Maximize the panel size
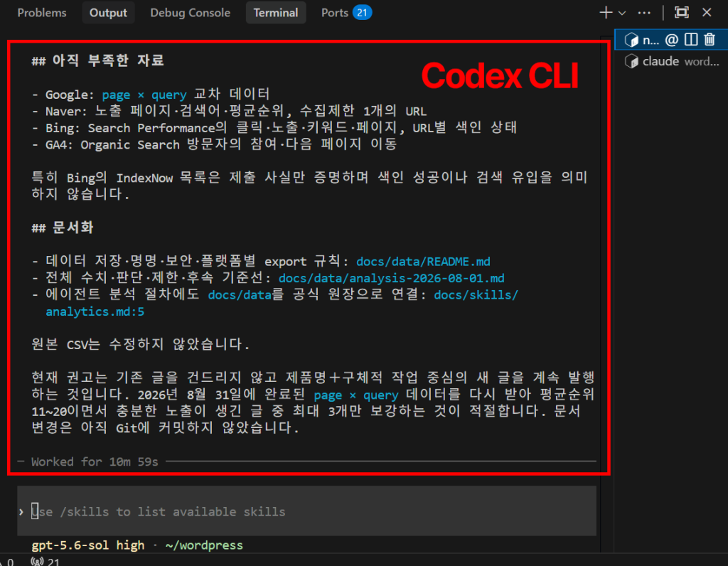Screen dimensions: 728x566 click(x=681, y=13)
